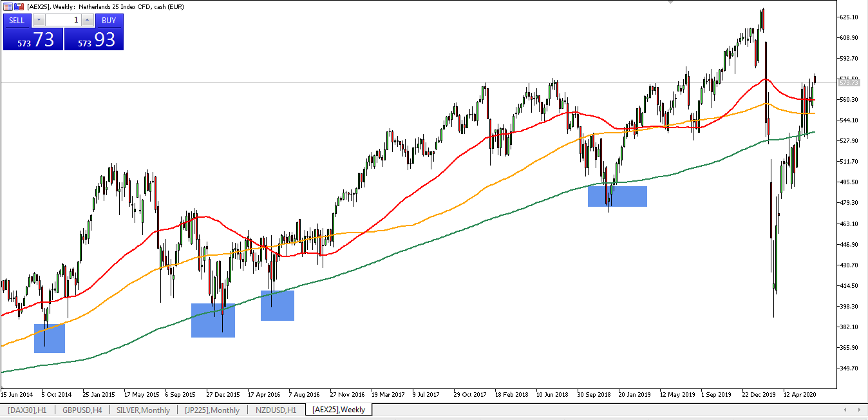Click the sell price 573 73 tile
Image resolution: width=868 pixels, height=420 pixels.
[33, 39]
